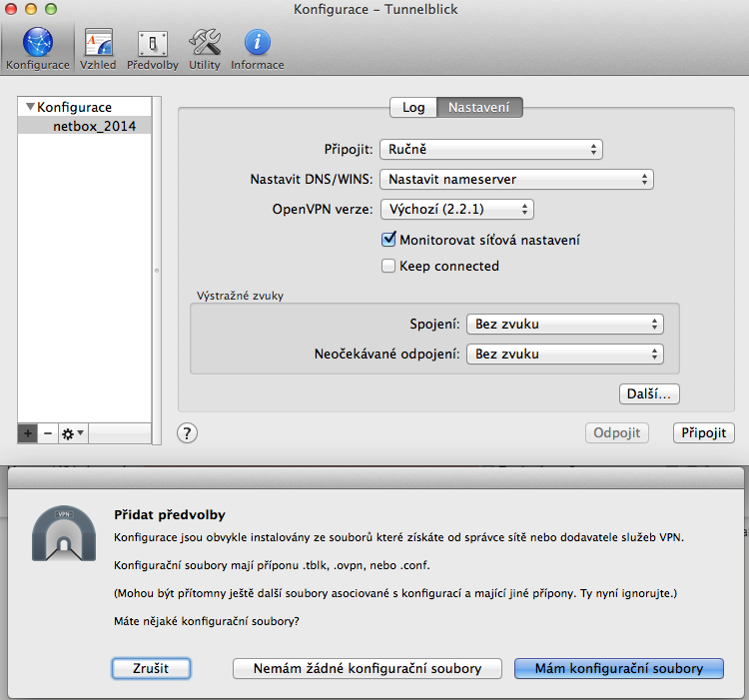The height and width of the screenshot is (700, 749).
Task: Collapse the Konfigurace tree disclosure triangle
Action: pos(30,107)
